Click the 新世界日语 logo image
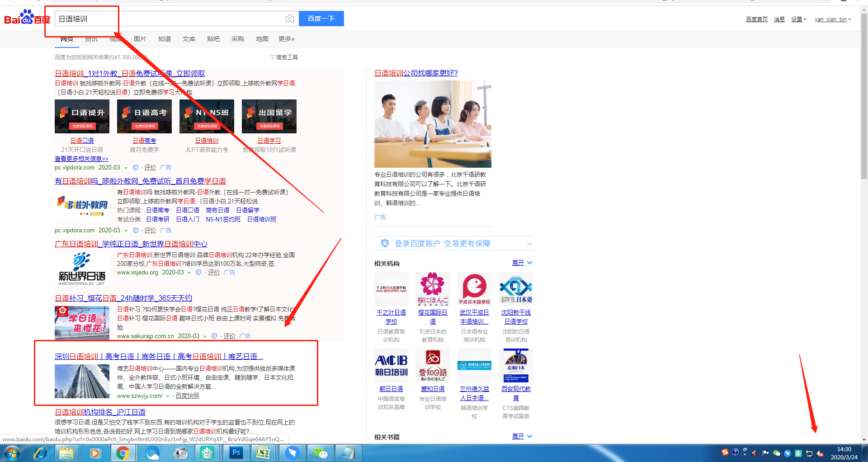Screen dimensions: 868x462 click(x=82, y=269)
